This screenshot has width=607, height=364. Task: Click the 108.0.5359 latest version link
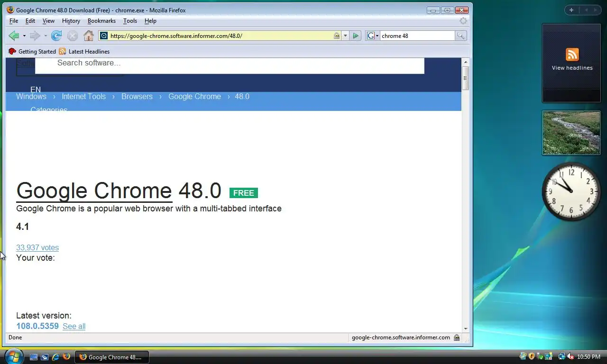pos(37,326)
